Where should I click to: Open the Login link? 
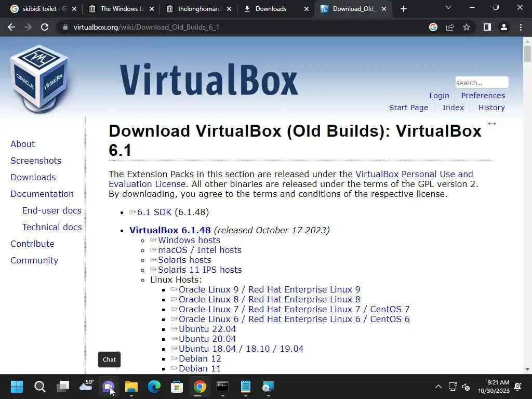tap(439, 96)
